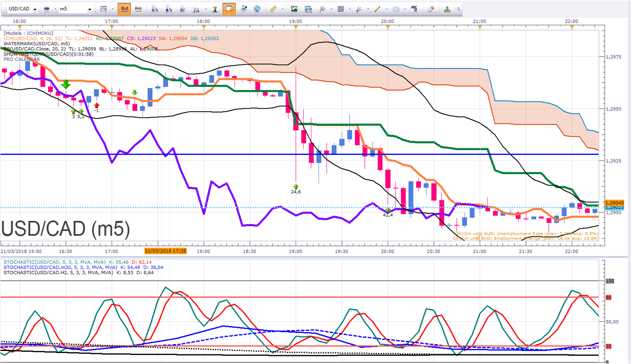Viewport: 631px width, 364px height.
Task: Click the orange calendar marker at 19:00
Action: pyautogui.click(x=296, y=27)
